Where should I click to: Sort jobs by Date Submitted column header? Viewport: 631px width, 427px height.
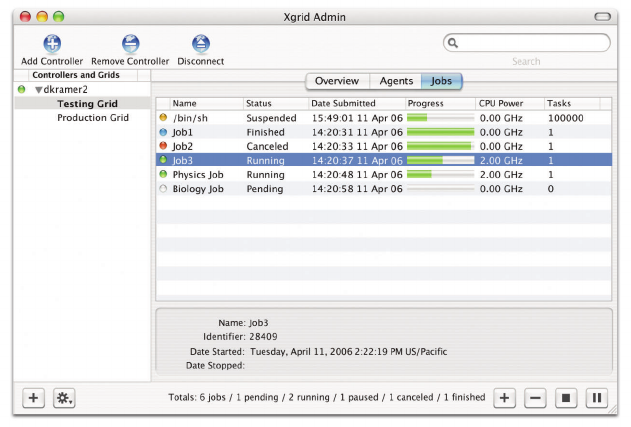click(343, 103)
